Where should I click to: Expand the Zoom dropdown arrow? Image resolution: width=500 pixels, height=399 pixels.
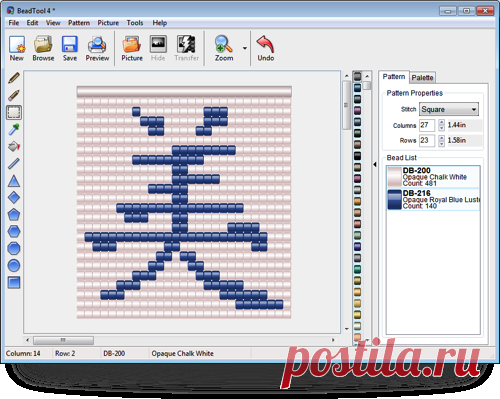tap(245, 48)
